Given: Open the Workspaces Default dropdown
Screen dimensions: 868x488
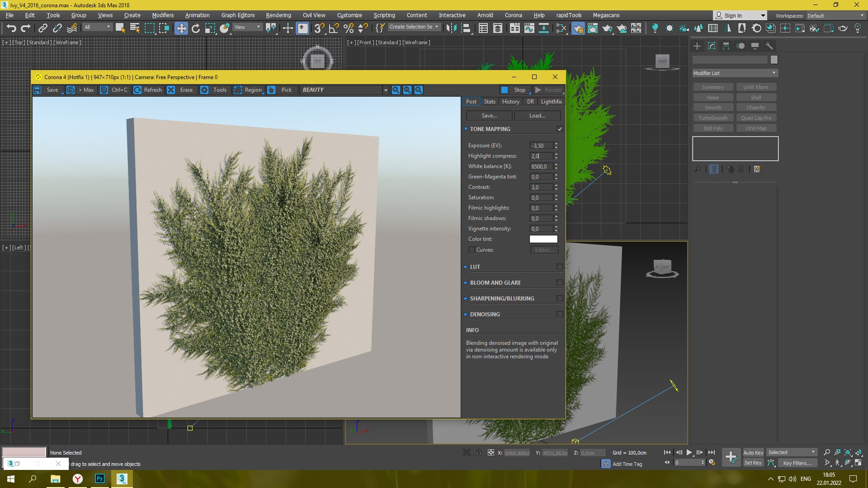Looking at the screenshot, I should coord(835,16).
